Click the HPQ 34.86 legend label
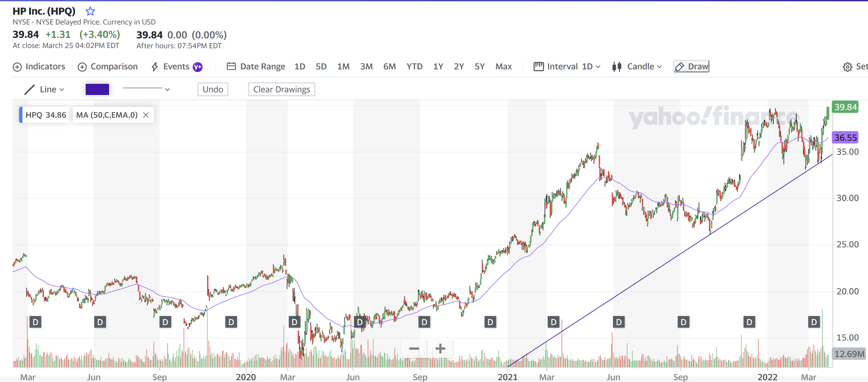This screenshot has height=382, width=868. (45, 115)
